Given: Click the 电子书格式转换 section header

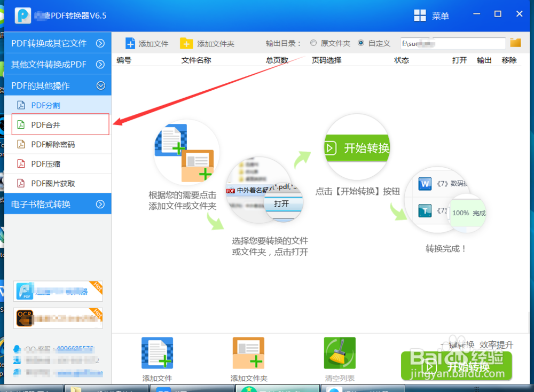Looking at the screenshot, I should coord(58,204).
